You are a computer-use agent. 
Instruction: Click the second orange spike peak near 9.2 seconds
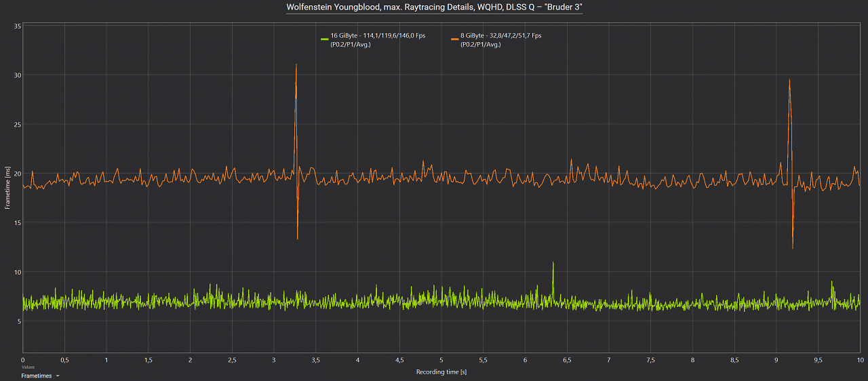[x=789, y=80]
